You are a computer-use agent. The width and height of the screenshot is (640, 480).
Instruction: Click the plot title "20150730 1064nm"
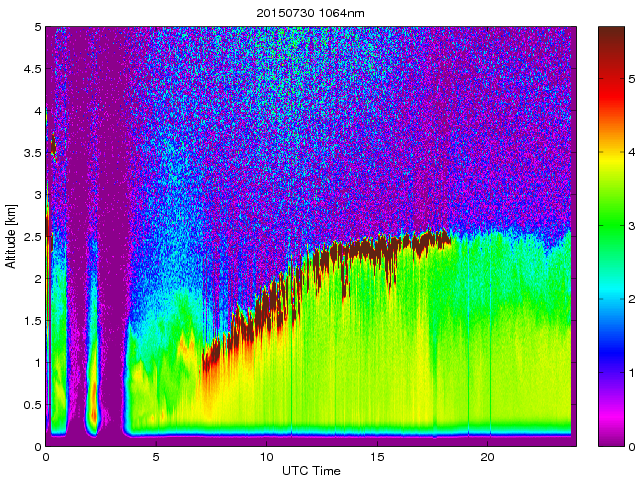(x=310, y=13)
